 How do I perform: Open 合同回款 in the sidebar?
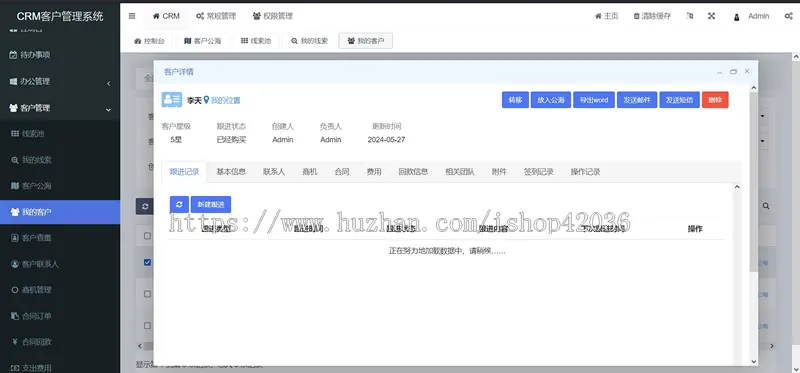click(60, 342)
